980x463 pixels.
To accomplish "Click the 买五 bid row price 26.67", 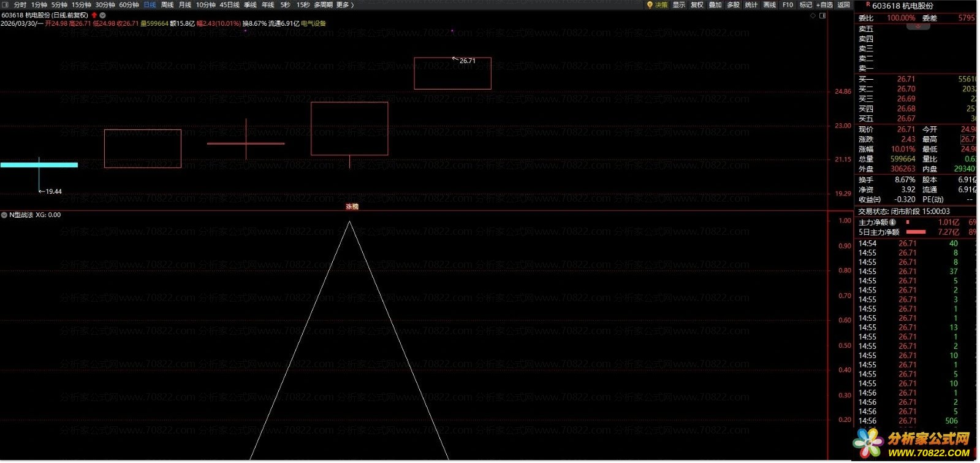I will pos(906,118).
